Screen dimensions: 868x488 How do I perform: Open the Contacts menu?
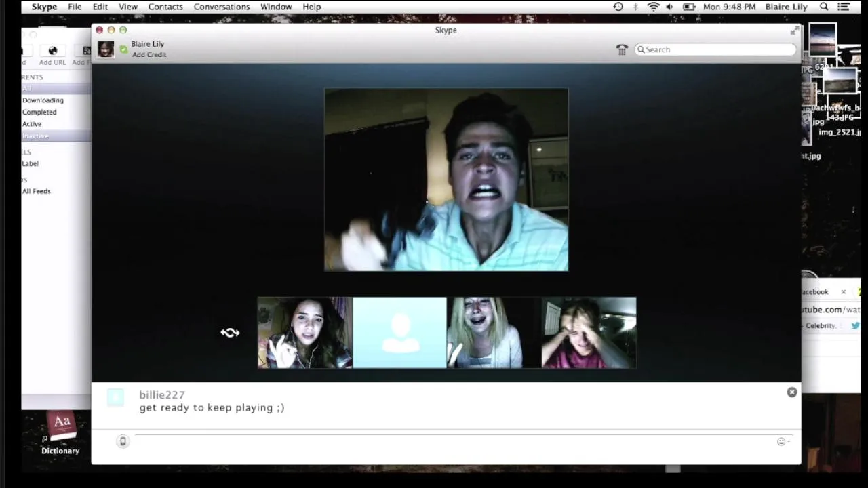coord(165,7)
